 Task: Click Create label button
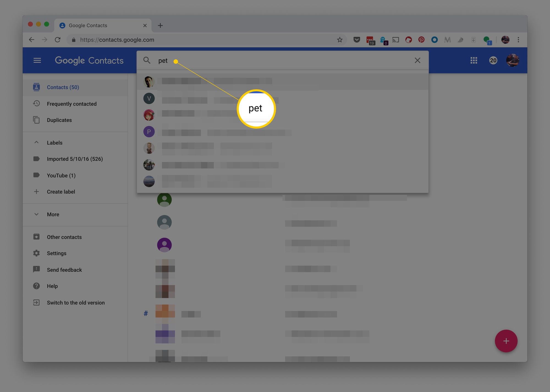61,191
